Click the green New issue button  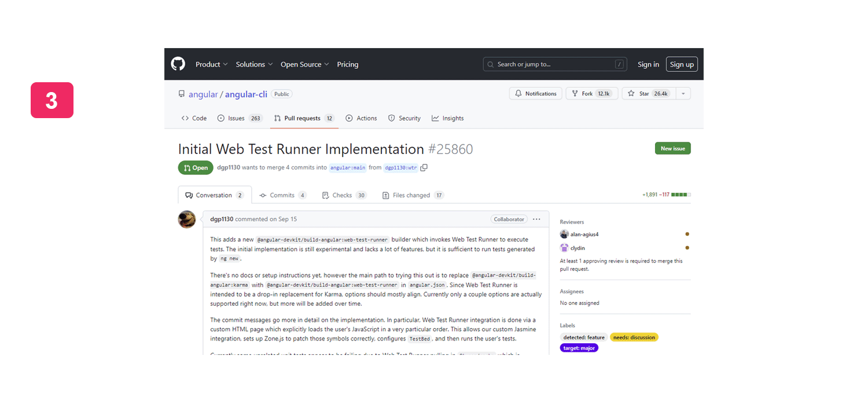click(672, 148)
